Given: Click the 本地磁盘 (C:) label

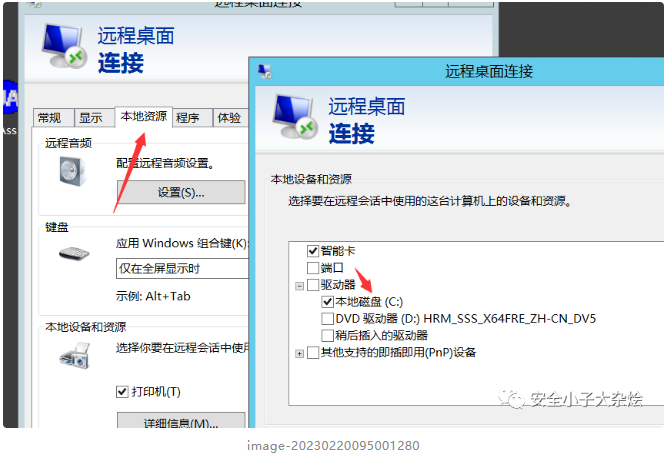Looking at the screenshot, I should click(x=369, y=302).
